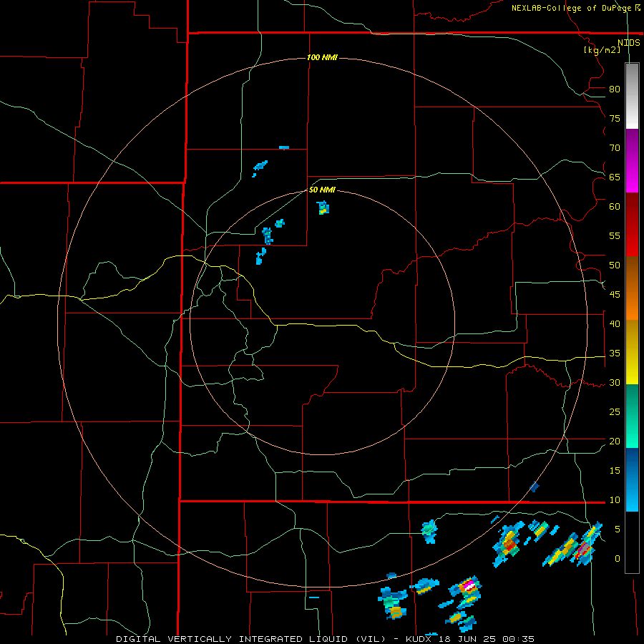
Task: Click the 60 value on color scale
Action: tap(615, 207)
